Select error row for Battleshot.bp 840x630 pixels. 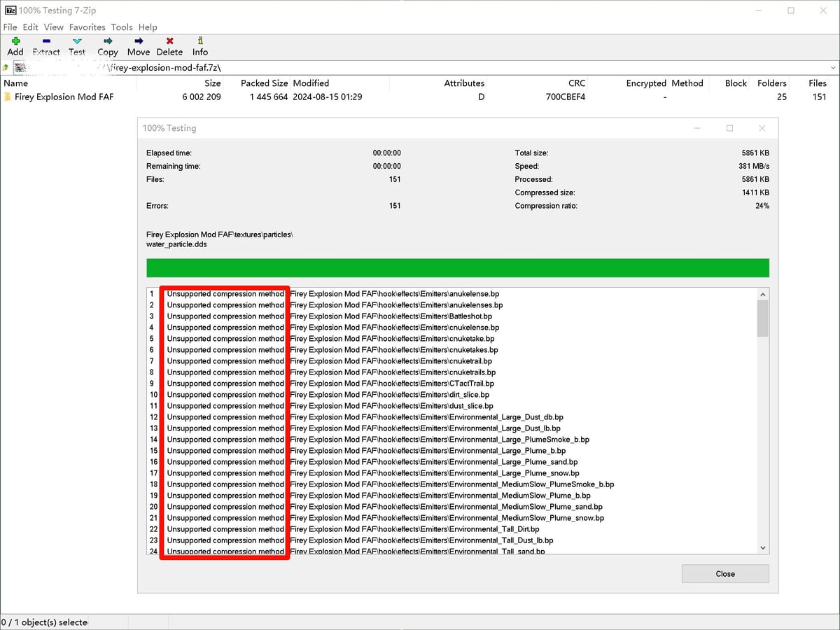(451, 316)
